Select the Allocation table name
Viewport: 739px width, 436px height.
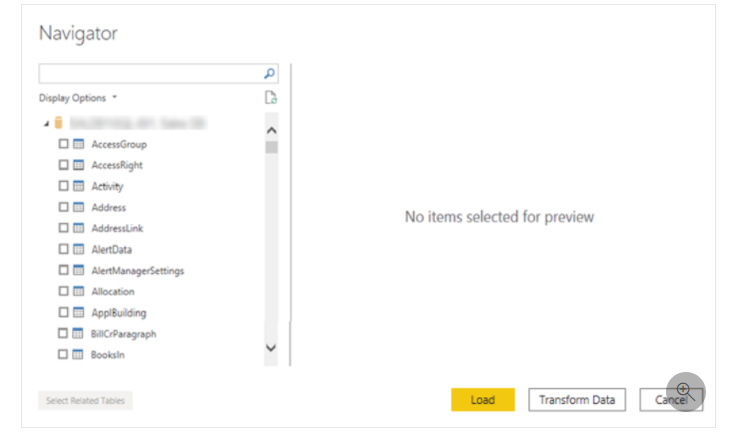click(x=113, y=291)
